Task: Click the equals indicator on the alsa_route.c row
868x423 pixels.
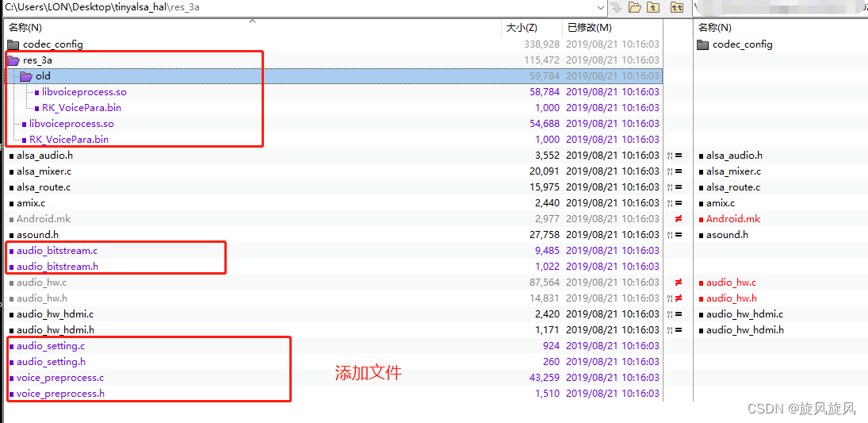Action: pyautogui.click(x=678, y=187)
